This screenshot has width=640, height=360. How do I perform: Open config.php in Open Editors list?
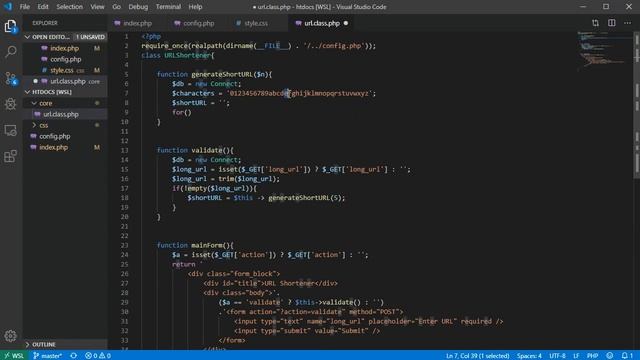coord(66,59)
